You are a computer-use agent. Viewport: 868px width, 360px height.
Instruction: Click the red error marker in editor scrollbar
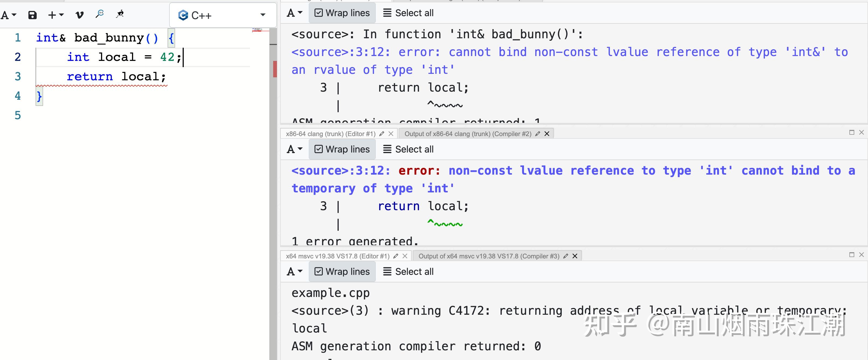275,69
